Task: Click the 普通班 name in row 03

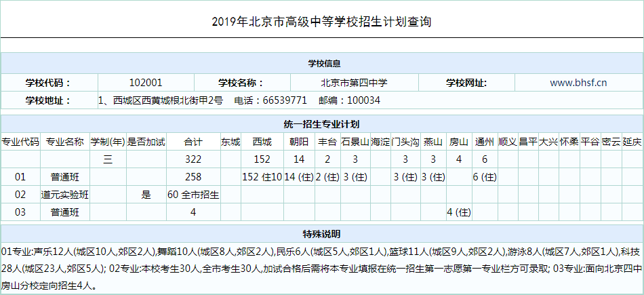Action: point(65,212)
